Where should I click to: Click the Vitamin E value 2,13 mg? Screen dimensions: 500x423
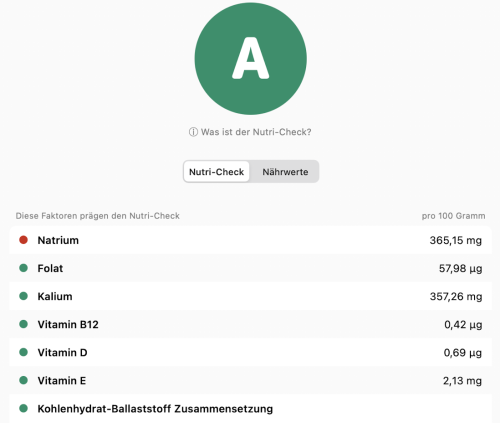[462, 381]
